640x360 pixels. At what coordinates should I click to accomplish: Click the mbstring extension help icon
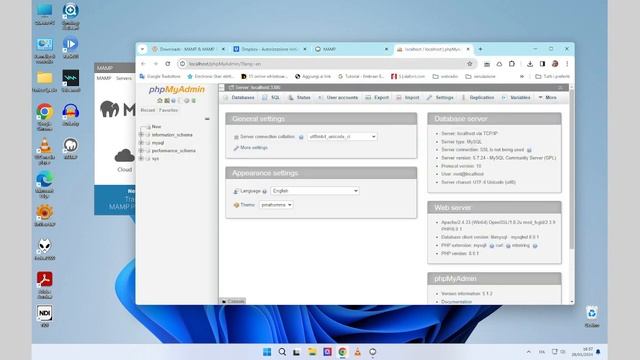[x=535, y=246]
